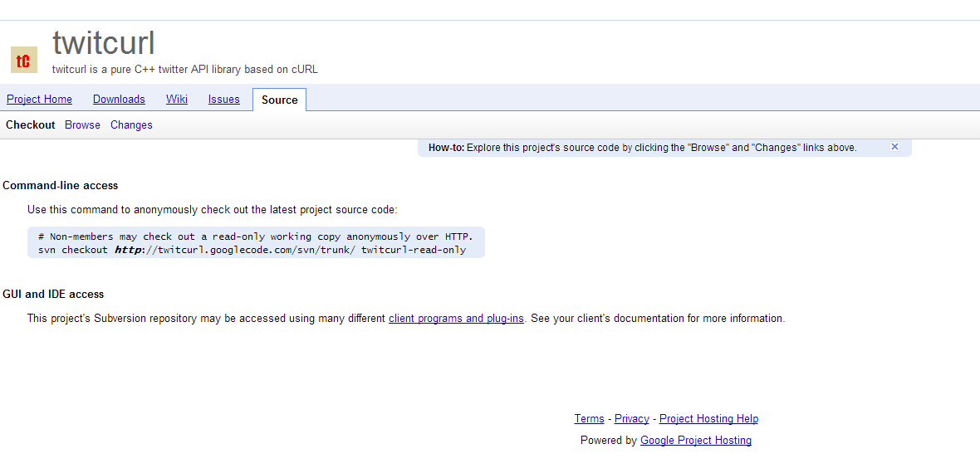
Task: Dismiss the How-to tip with the X
Action: coord(894,147)
